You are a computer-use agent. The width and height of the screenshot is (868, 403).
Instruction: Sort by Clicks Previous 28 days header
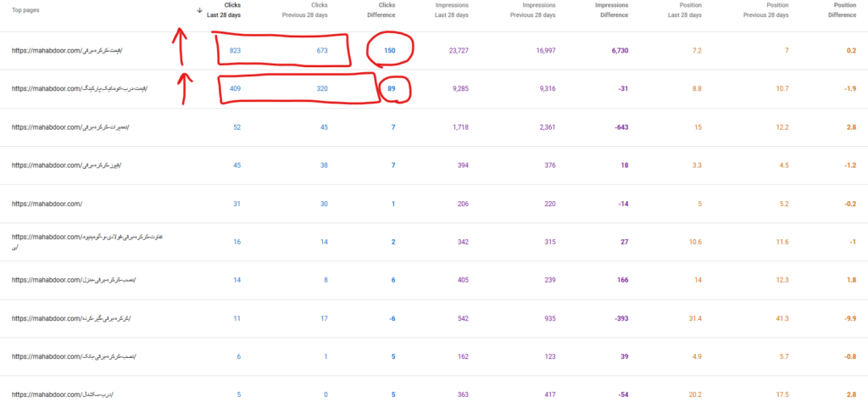305,10
